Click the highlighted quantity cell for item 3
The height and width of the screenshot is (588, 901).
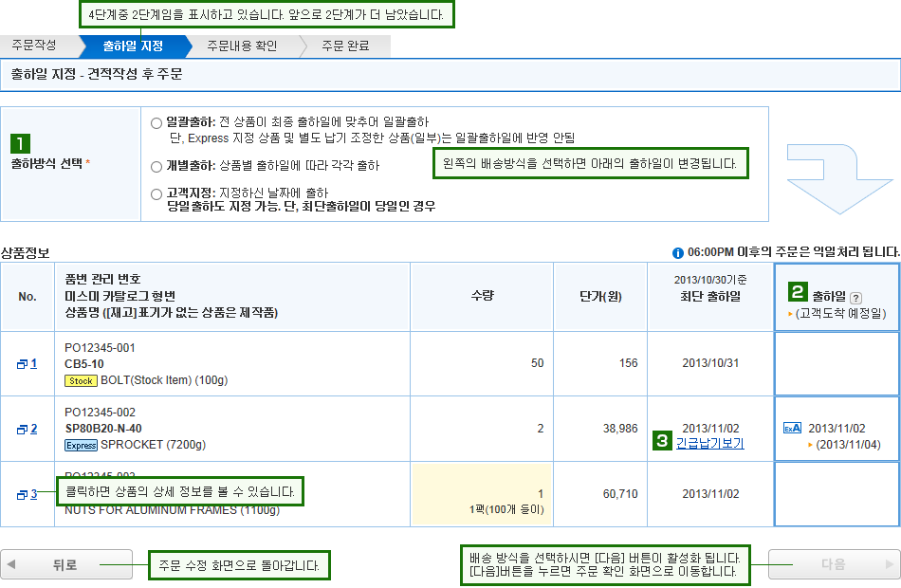(482, 494)
